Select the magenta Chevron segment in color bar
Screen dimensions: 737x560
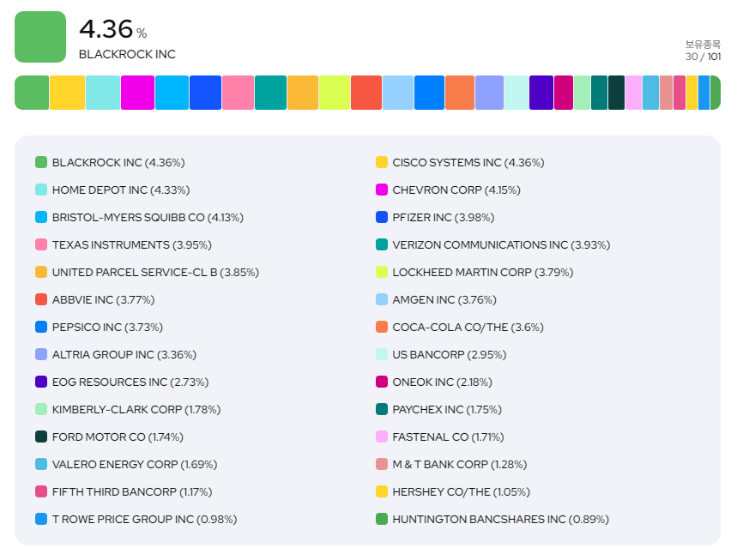pyautogui.click(x=138, y=93)
